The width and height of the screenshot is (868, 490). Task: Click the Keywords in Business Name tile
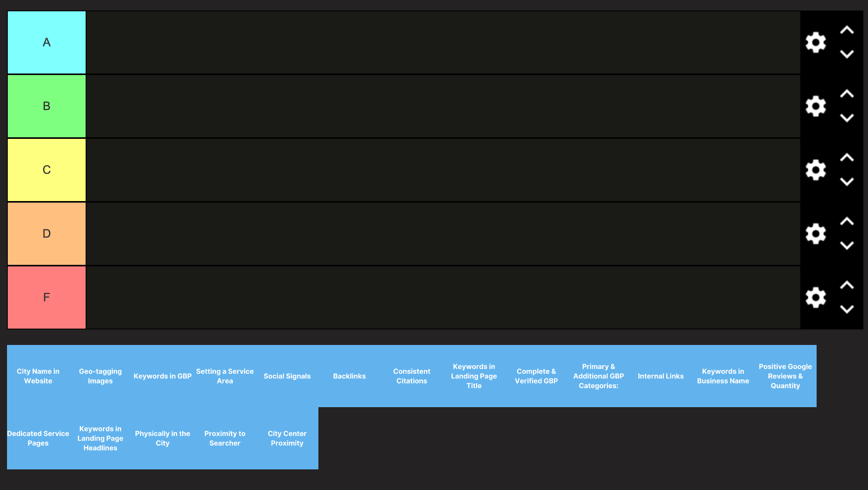pos(723,376)
